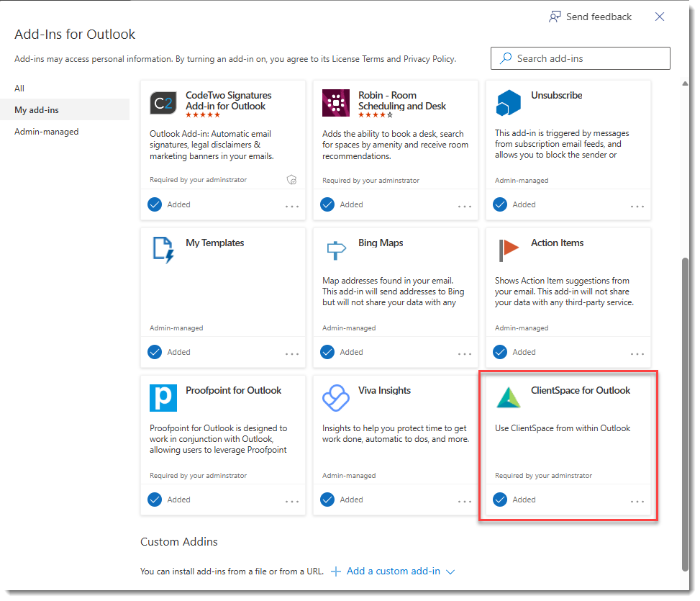
Task: Click the blue Unsubscribe hexagon icon
Action: click(509, 104)
